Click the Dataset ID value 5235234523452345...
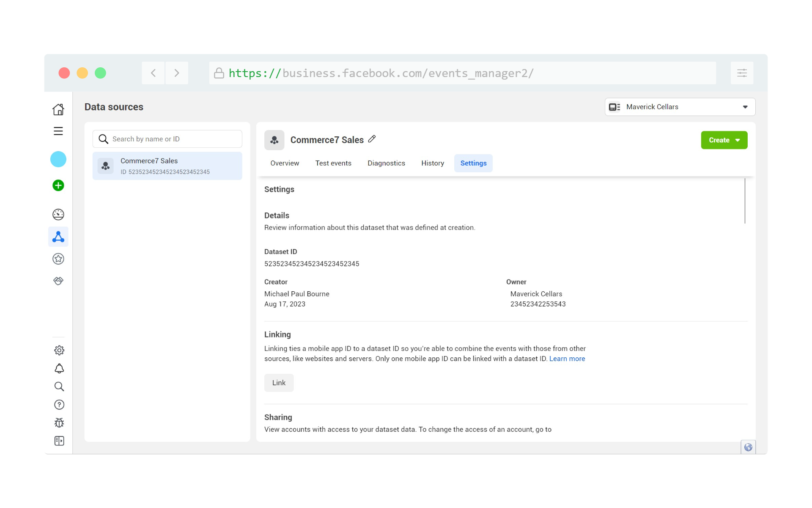 click(312, 264)
